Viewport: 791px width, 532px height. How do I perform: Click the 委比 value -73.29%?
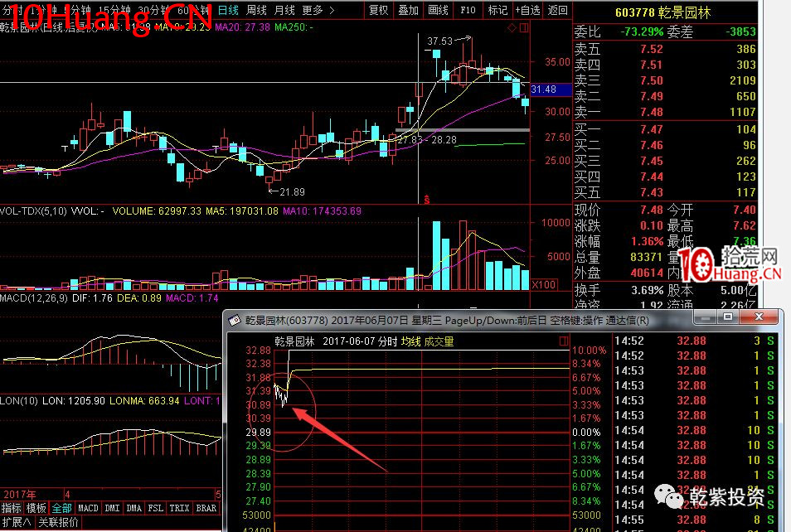coord(642,31)
